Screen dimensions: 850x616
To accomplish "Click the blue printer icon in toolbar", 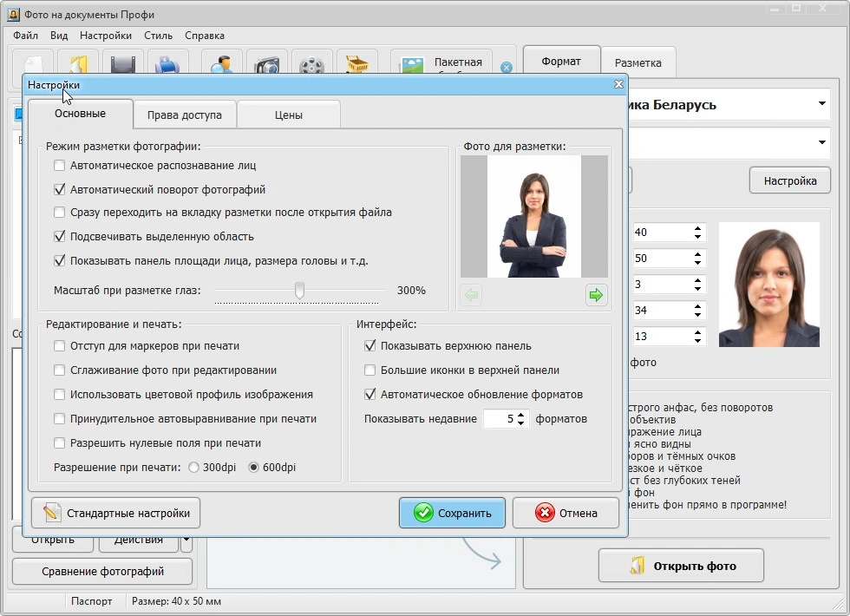I will [167, 63].
